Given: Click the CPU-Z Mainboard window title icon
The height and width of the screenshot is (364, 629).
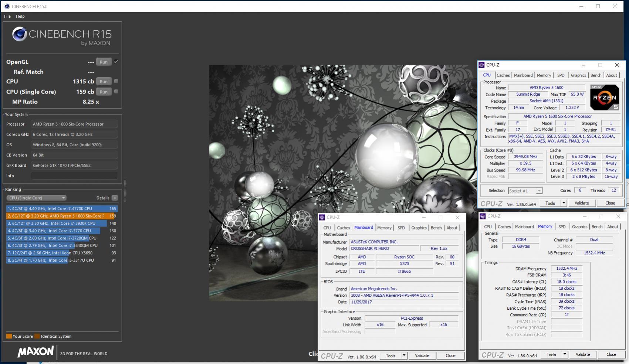Looking at the screenshot, I should click(x=322, y=217).
